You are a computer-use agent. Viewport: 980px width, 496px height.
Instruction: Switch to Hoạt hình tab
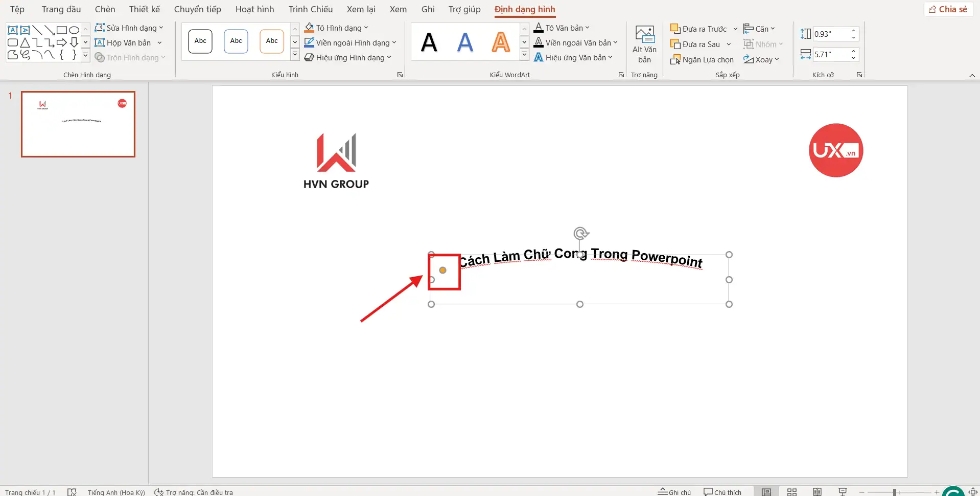[254, 9]
